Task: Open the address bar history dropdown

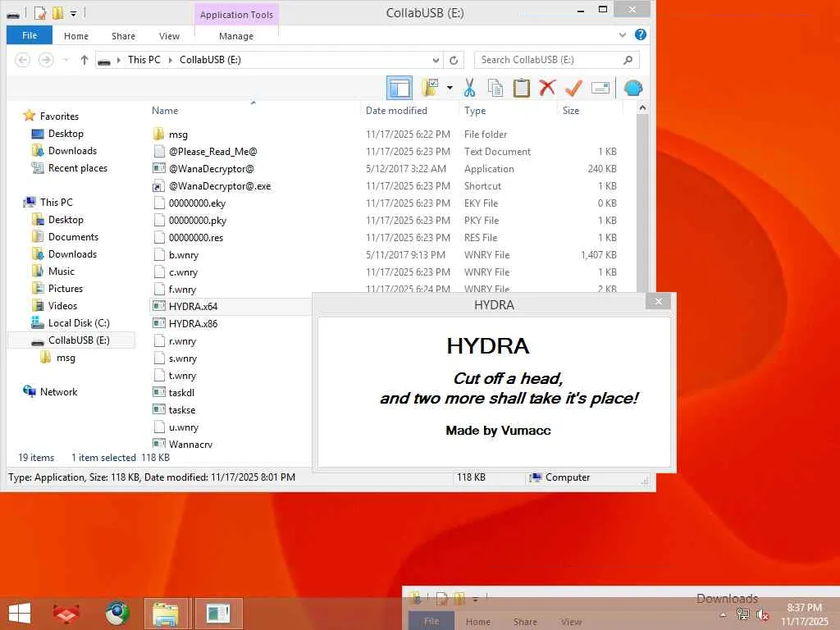Action: (x=436, y=60)
